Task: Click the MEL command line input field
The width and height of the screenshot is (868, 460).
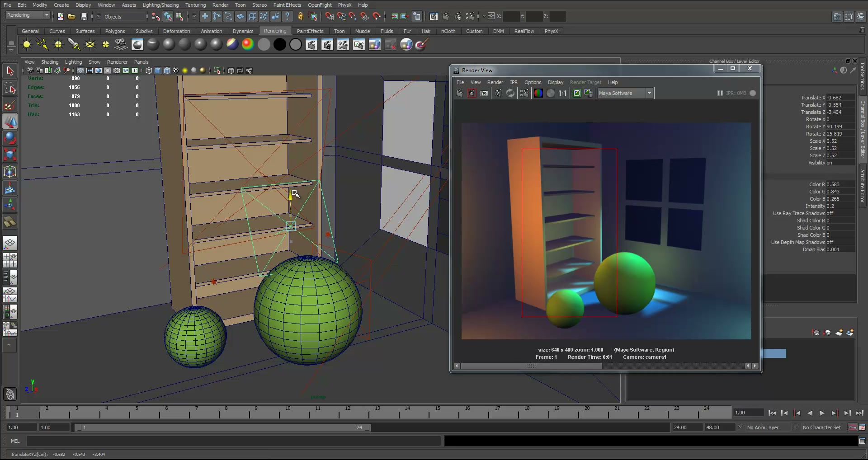Action: tap(233, 441)
